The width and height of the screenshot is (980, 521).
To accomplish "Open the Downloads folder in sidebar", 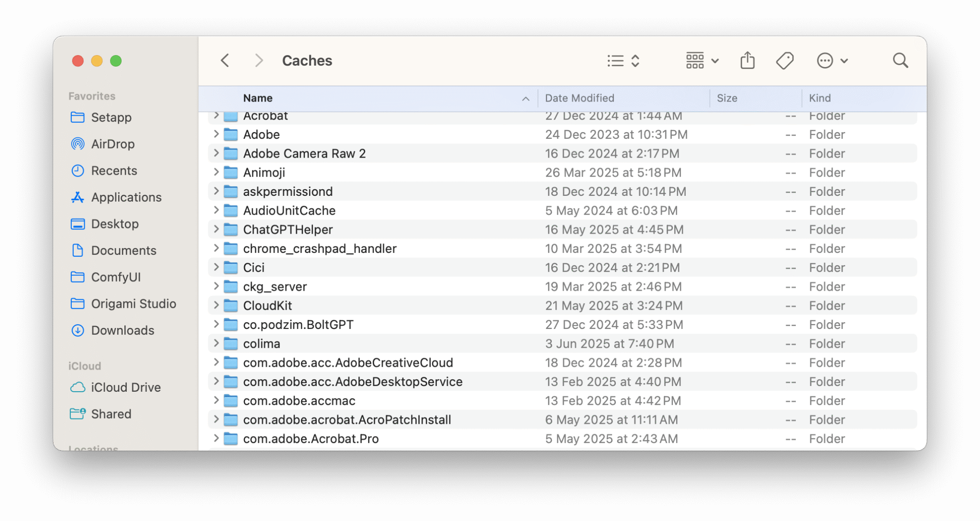I will (x=122, y=330).
